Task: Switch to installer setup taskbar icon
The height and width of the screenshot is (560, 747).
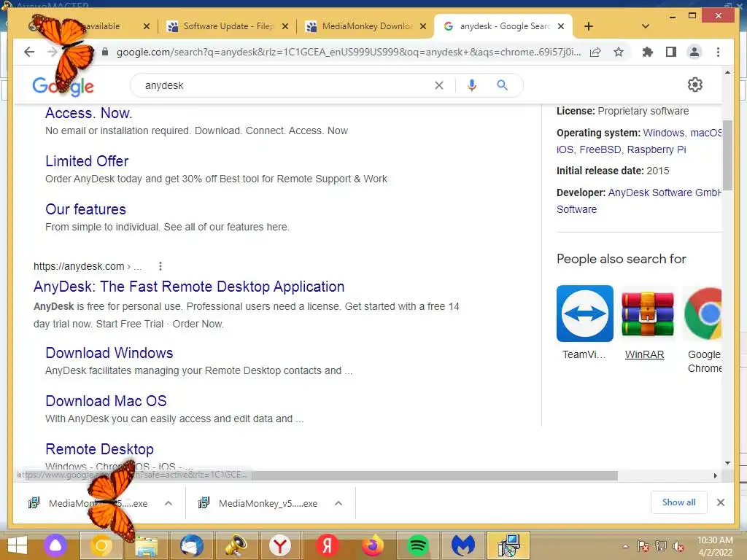Action: [x=508, y=545]
